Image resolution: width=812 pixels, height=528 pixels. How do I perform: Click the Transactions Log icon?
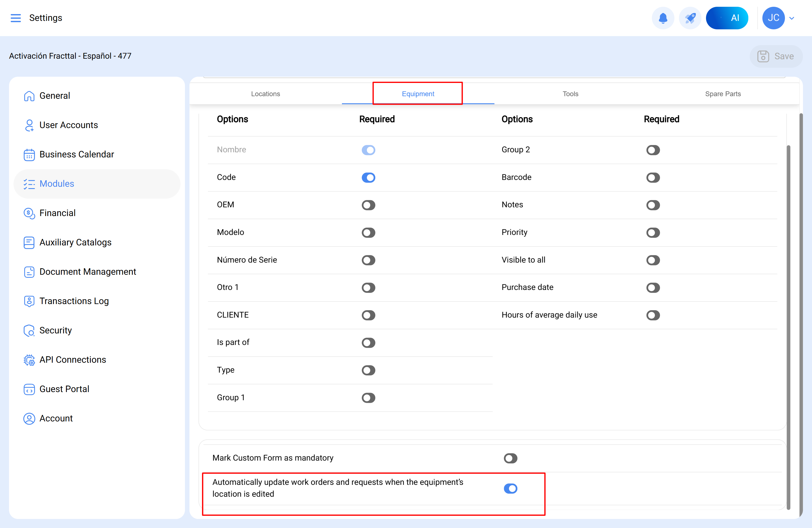click(29, 301)
